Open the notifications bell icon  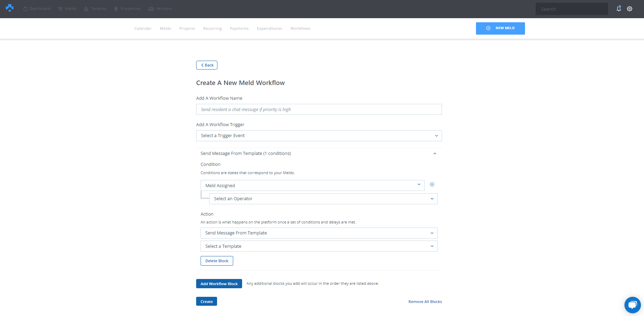tap(619, 9)
